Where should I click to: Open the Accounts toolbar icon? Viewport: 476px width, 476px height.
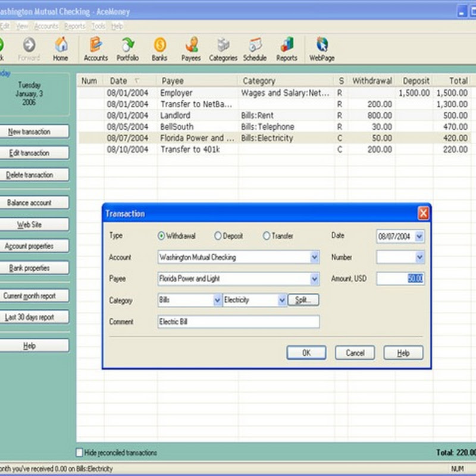point(96,49)
